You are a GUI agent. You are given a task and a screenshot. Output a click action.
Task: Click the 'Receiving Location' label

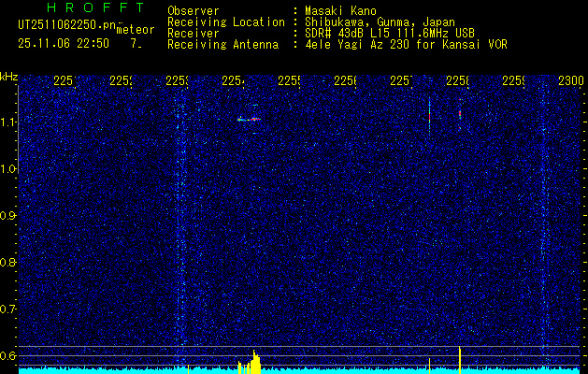[226, 22]
